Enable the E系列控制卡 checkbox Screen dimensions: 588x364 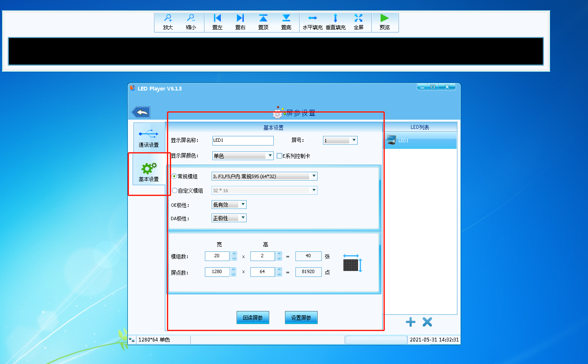pos(279,156)
